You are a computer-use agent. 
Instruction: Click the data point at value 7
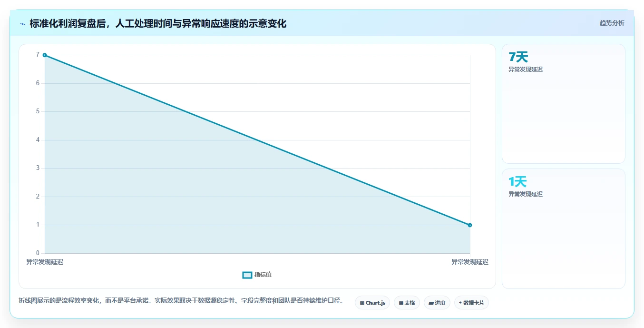(45, 55)
